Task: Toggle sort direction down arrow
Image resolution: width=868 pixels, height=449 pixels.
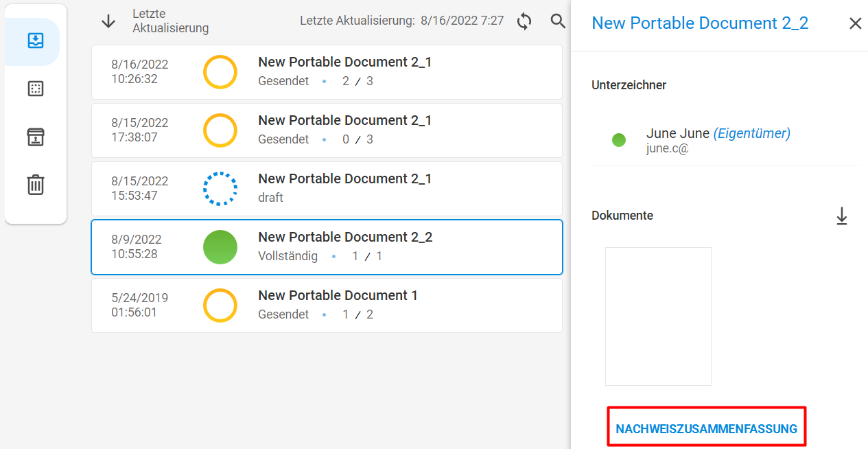Action: [108, 21]
